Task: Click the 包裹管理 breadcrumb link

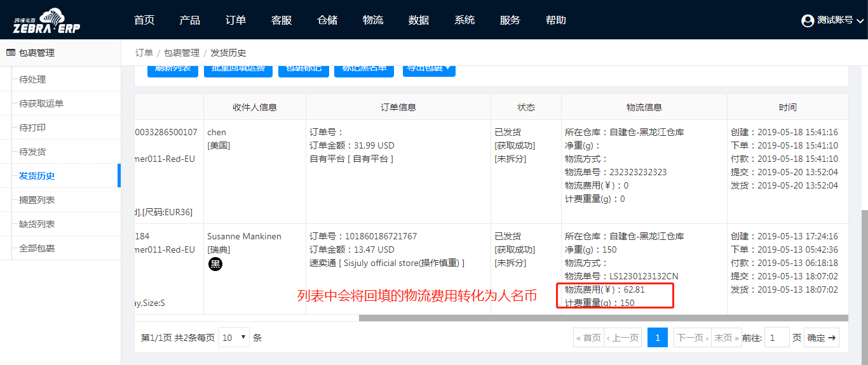Action: click(x=182, y=53)
